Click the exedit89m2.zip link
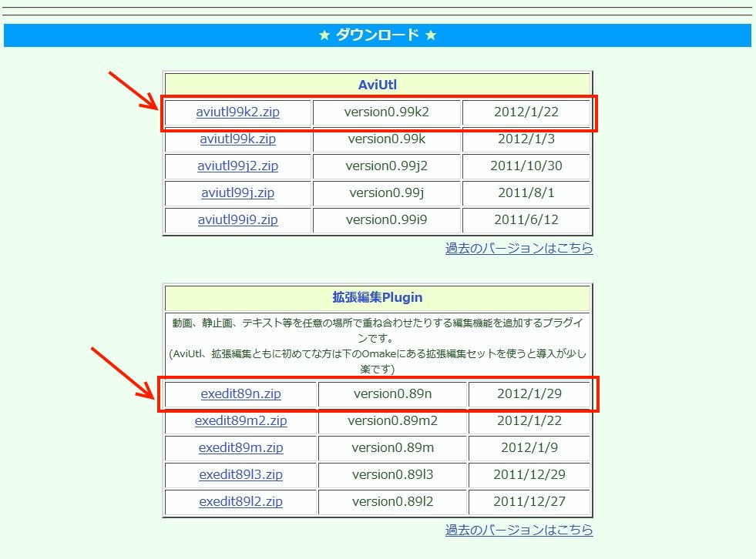This screenshot has width=756, height=559. click(240, 420)
